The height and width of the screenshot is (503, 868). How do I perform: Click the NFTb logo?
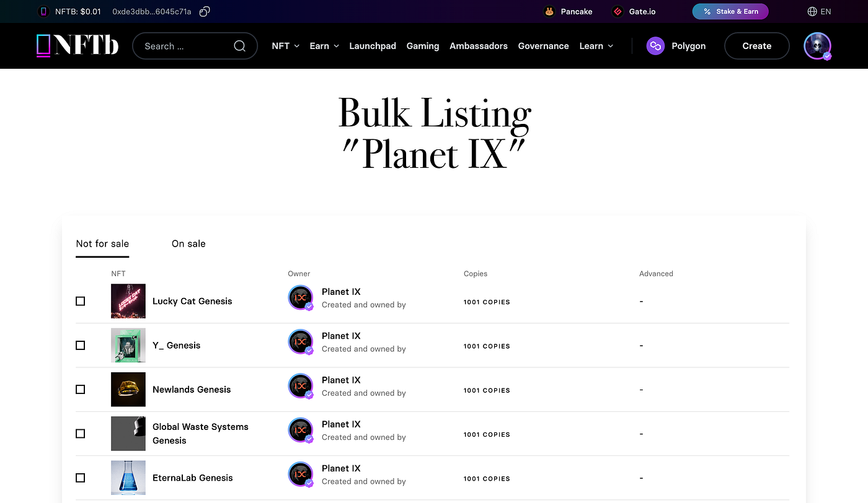click(77, 46)
